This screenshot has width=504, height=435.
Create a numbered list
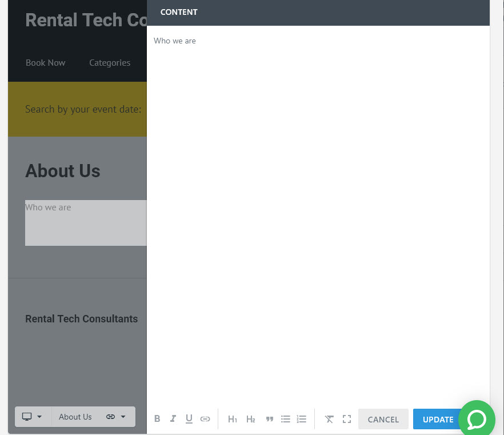(302, 419)
